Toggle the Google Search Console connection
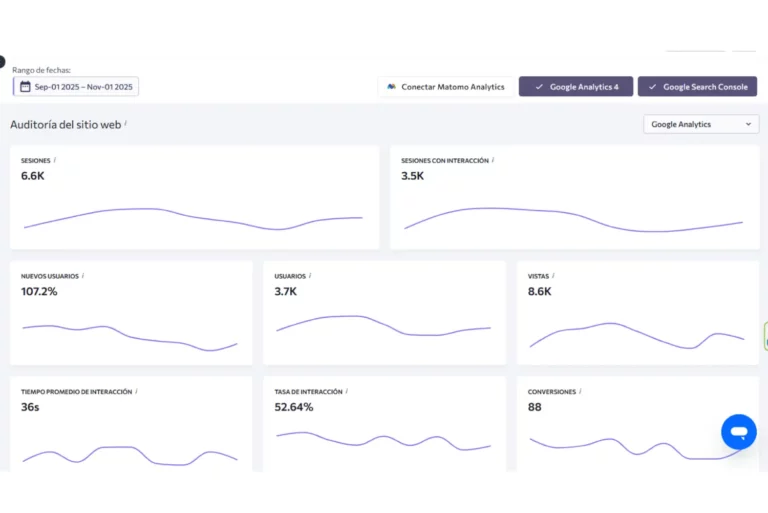The height and width of the screenshot is (513, 768). tap(696, 87)
